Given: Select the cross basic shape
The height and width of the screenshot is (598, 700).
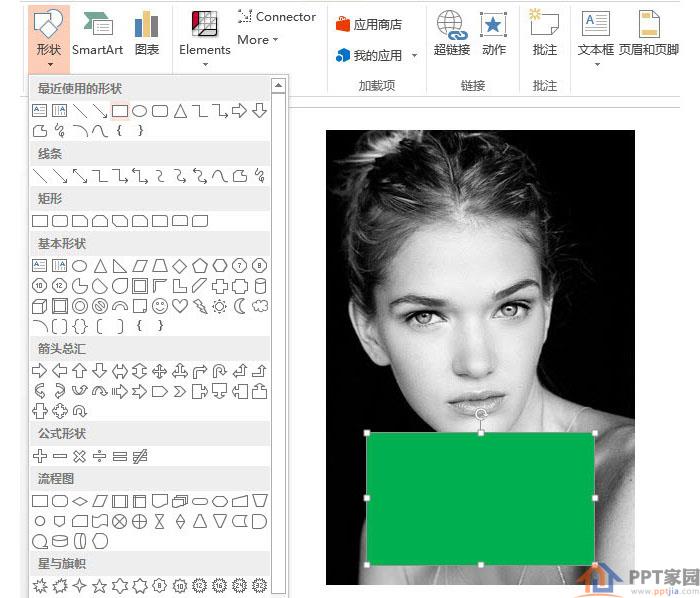Looking at the screenshot, I should [220, 286].
